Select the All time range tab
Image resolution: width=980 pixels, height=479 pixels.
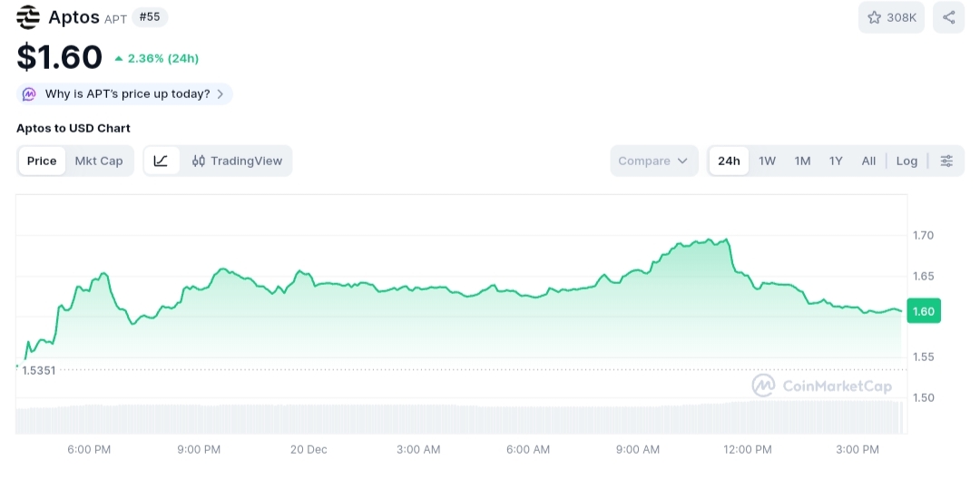(x=868, y=161)
